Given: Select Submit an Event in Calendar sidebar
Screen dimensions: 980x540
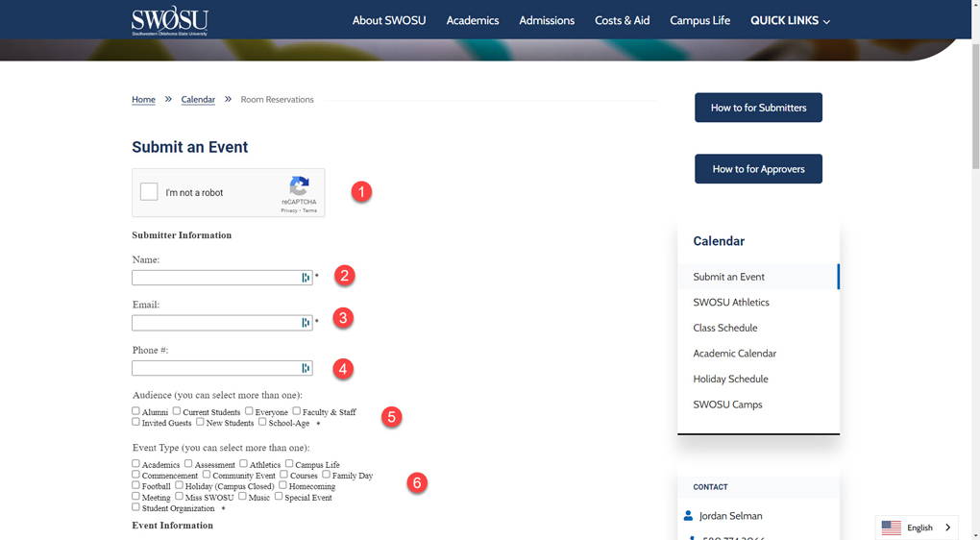Looking at the screenshot, I should (x=758, y=277).
